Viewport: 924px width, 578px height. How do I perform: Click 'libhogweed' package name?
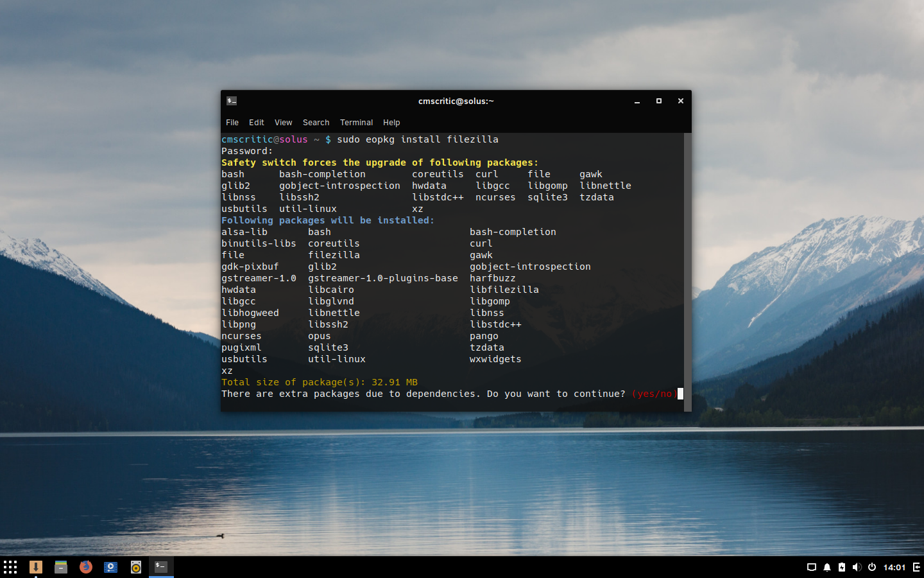(x=250, y=313)
